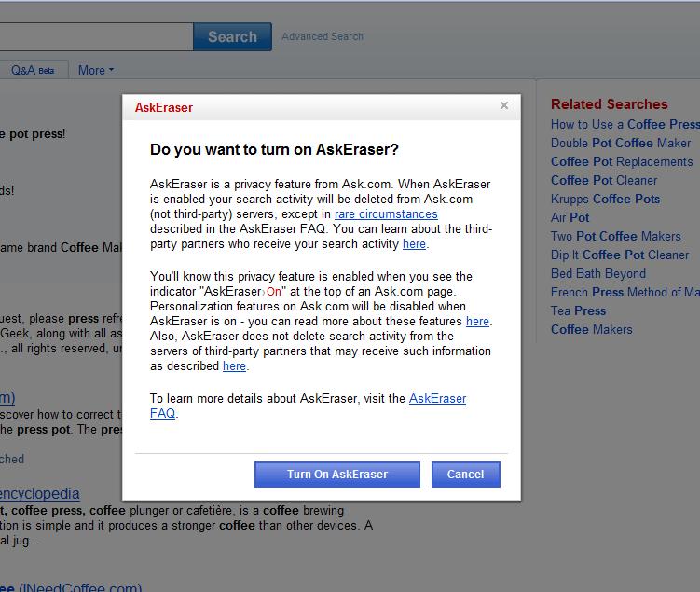This screenshot has height=592, width=700.
Task: Click 'here' link about personalization features
Action: (477, 322)
